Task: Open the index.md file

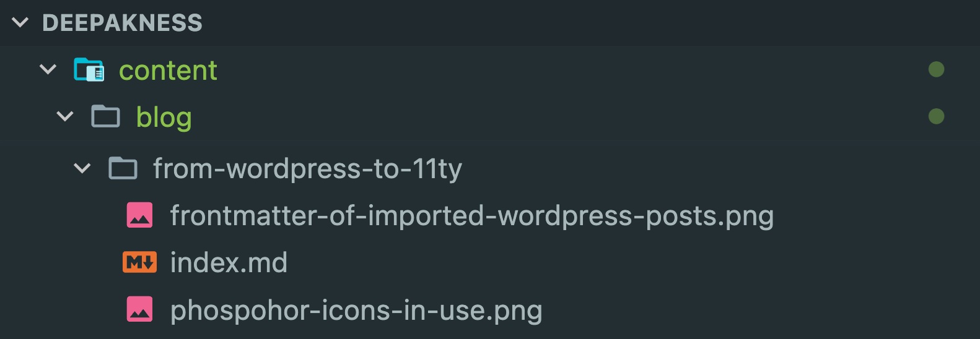Action: (x=229, y=263)
